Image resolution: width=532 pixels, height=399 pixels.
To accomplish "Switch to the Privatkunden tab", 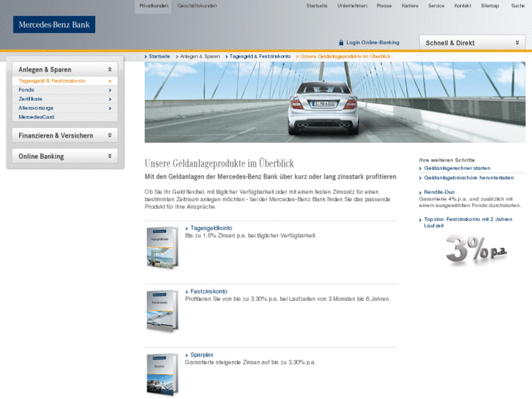I will point(154,6).
